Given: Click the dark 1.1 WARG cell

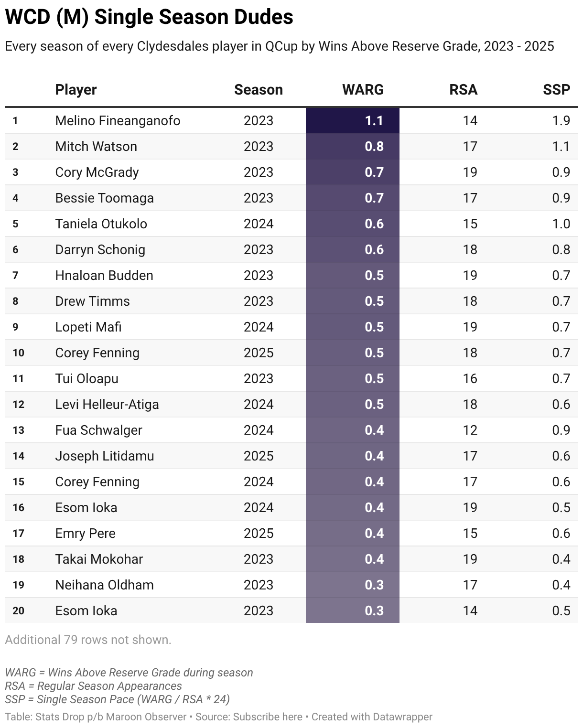Looking at the screenshot, I should [x=353, y=120].
